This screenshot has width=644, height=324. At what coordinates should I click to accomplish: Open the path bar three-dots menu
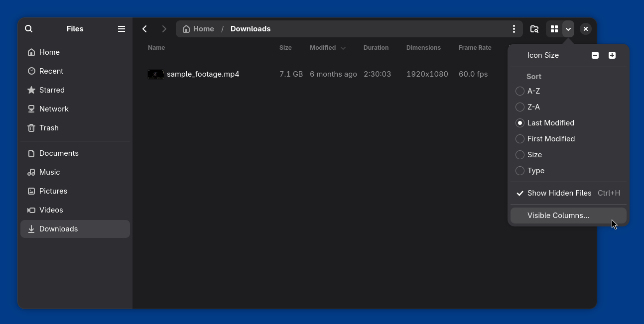point(514,29)
